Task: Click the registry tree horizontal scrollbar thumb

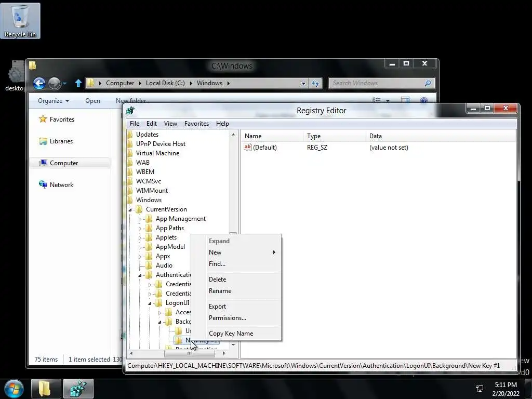Action: tap(189, 353)
